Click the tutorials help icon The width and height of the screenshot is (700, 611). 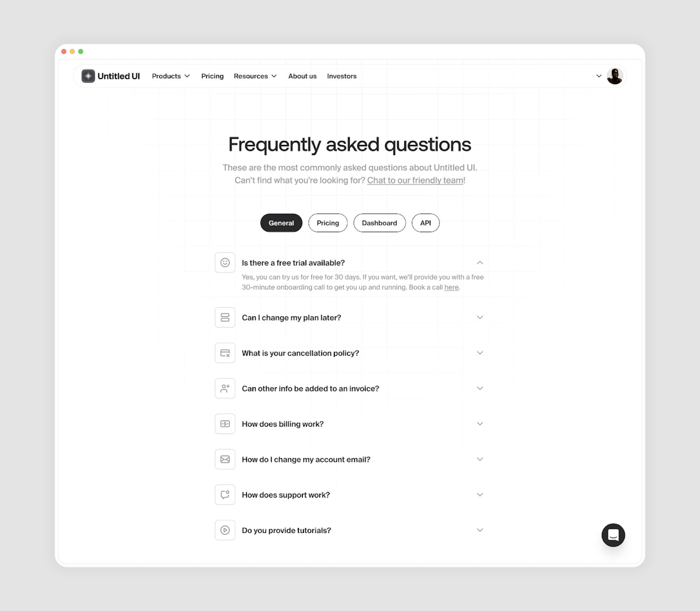225,530
